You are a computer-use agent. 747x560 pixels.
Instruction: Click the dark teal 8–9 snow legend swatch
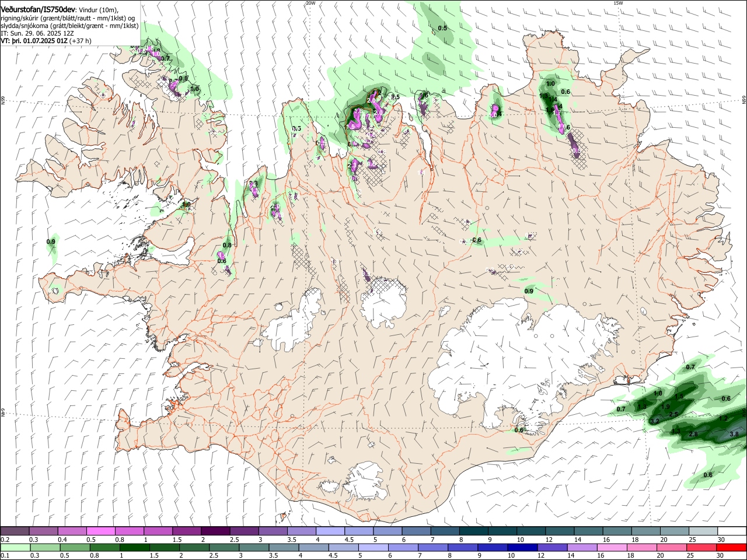(x=474, y=531)
